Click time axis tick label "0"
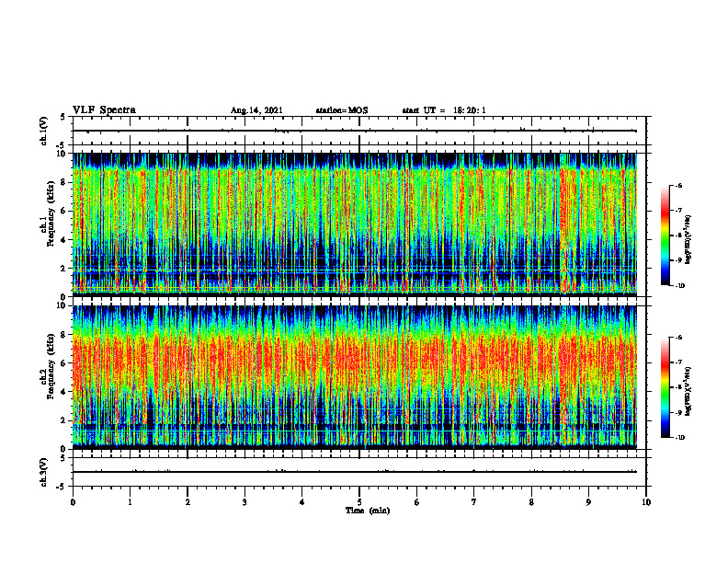 73,502
